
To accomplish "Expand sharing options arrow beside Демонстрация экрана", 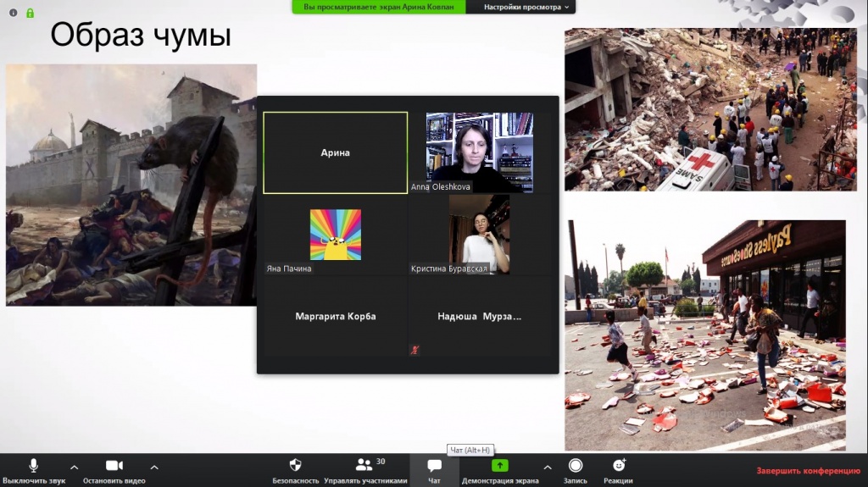I will tap(547, 466).
